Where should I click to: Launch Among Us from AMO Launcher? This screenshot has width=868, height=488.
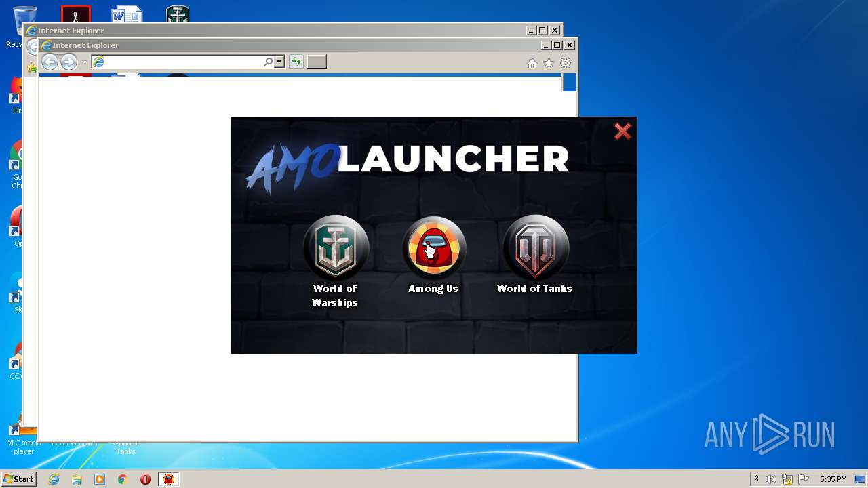click(x=433, y=247)
